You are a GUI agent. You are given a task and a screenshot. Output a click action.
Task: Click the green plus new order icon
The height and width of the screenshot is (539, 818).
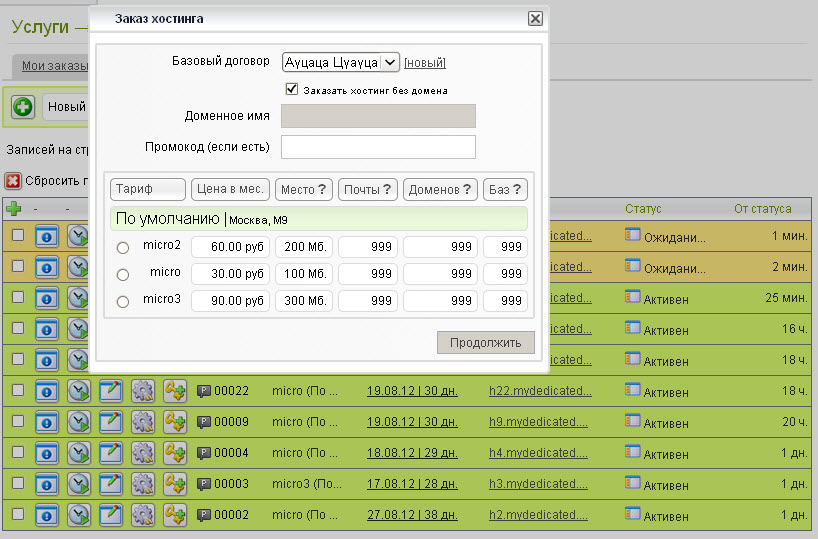coord(23,106)
